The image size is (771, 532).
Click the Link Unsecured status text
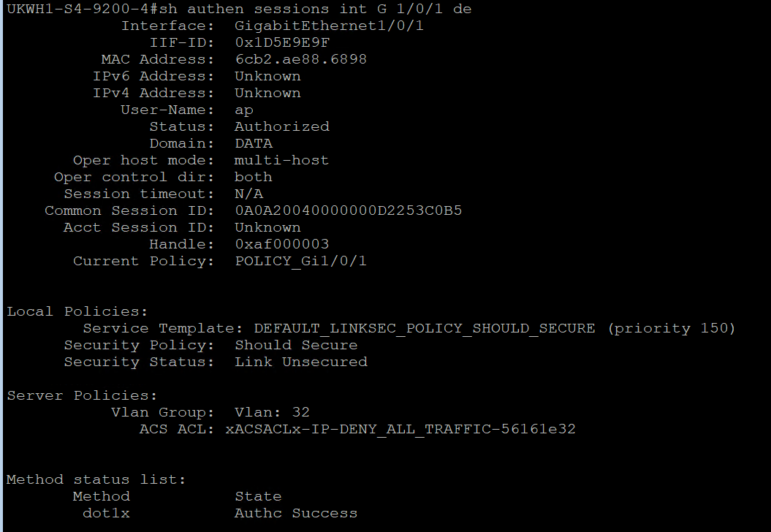[301, 362]
